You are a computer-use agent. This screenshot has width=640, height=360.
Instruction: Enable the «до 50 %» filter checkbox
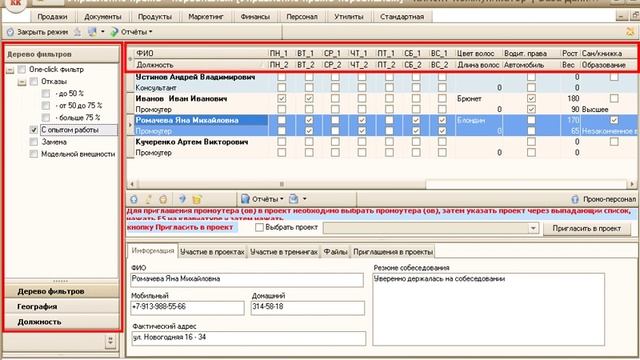click(46, 93)
